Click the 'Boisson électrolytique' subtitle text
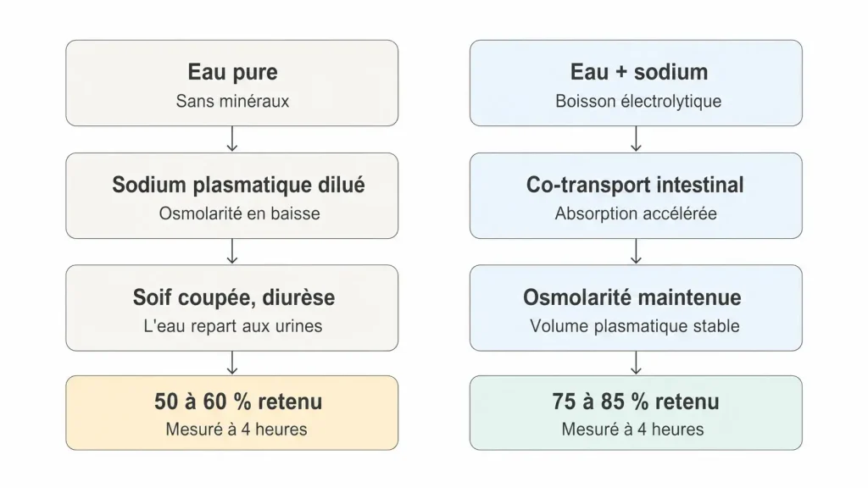Viewport: 868px width, 488px height. pyautogui.click(x=638, y=102)
